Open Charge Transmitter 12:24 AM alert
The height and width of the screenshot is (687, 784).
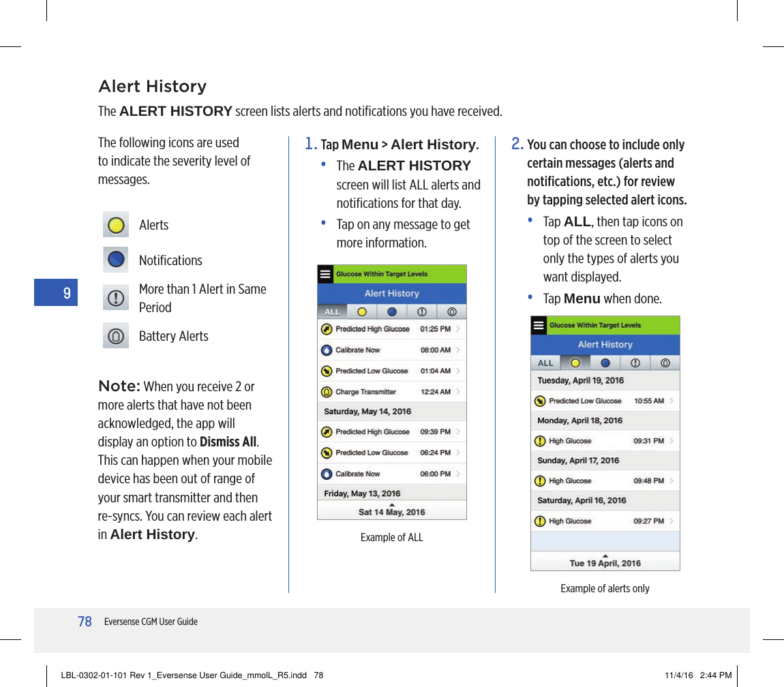(x=392, y=392)
